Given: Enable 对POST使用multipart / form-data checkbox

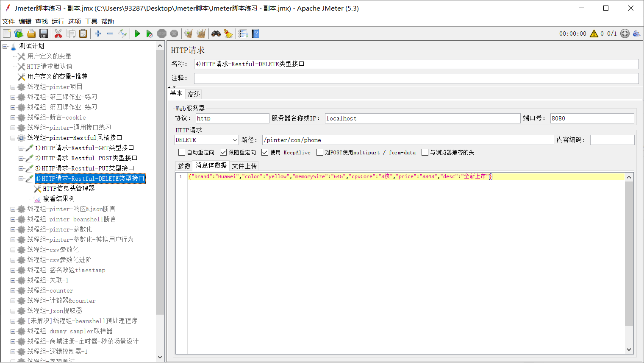Looking at the screenshot, I should [x=320, y=152].
